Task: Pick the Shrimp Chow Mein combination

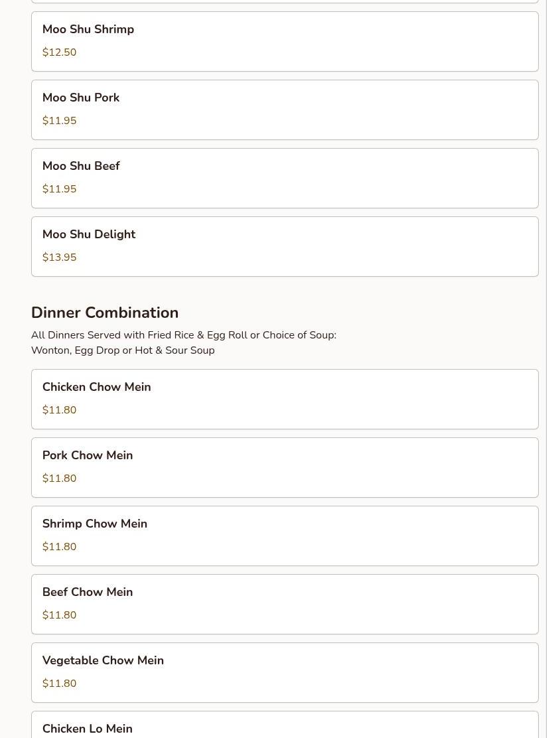Action: (x=284, y=536)
